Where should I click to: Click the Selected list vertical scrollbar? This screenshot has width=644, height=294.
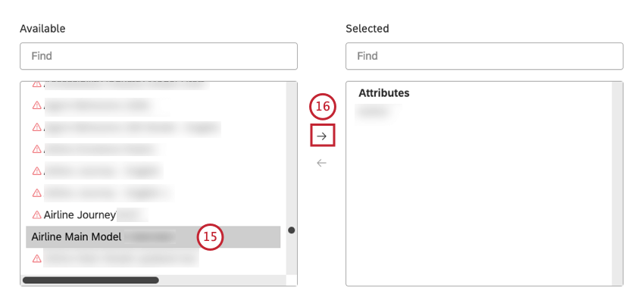click(617, 183)
